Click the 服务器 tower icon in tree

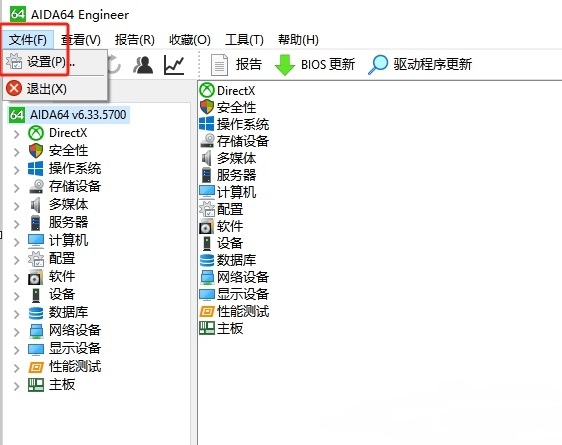tap(36, 223)
